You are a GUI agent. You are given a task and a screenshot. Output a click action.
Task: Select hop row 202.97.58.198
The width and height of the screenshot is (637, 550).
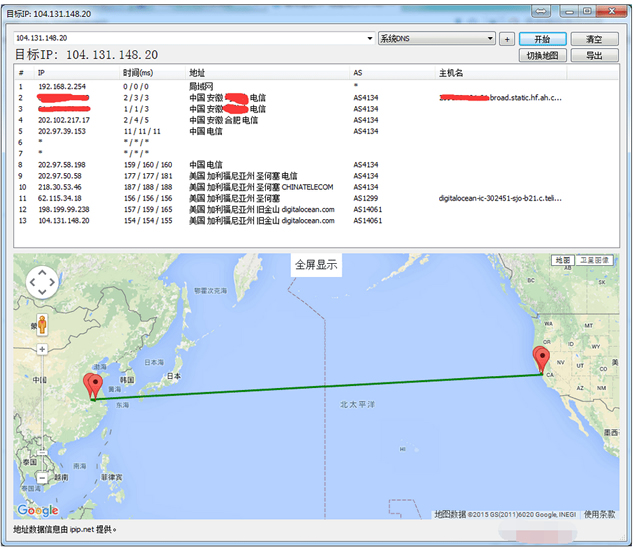click(316, 165)
